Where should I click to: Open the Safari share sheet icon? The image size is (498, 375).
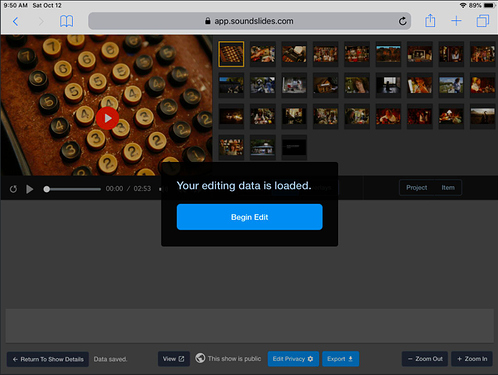pos(430,21)
